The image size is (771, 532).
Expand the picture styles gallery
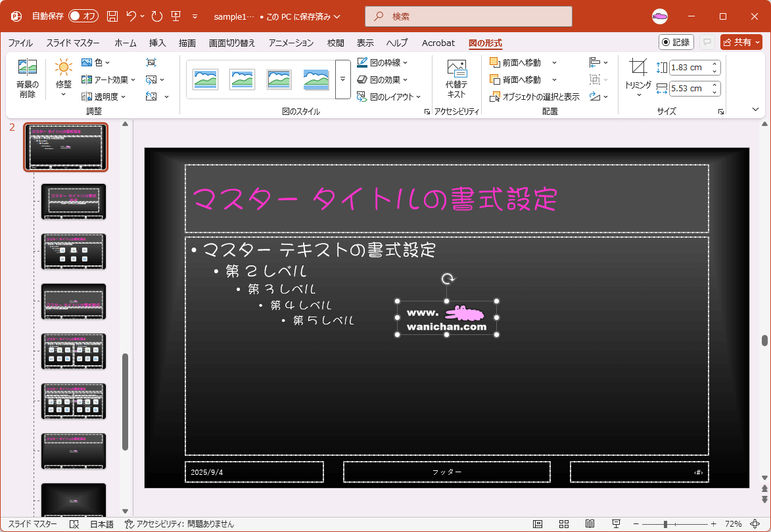[342, 79]
